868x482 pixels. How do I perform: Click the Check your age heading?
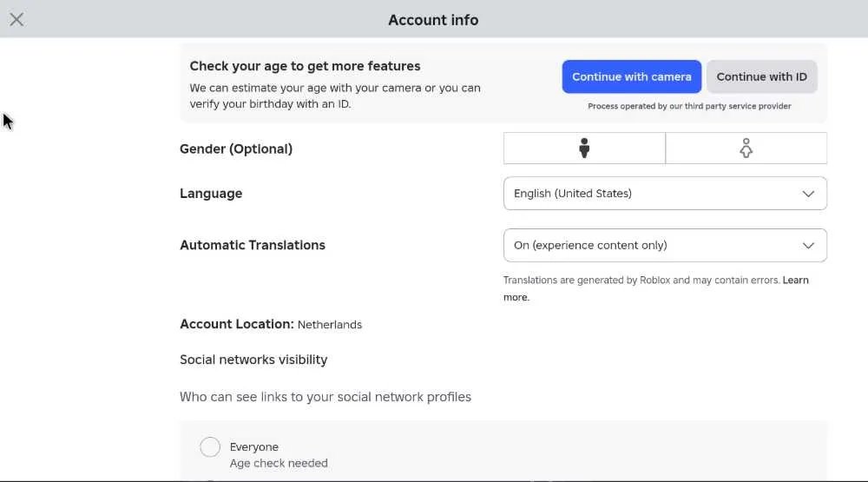(x=305, y=66)
